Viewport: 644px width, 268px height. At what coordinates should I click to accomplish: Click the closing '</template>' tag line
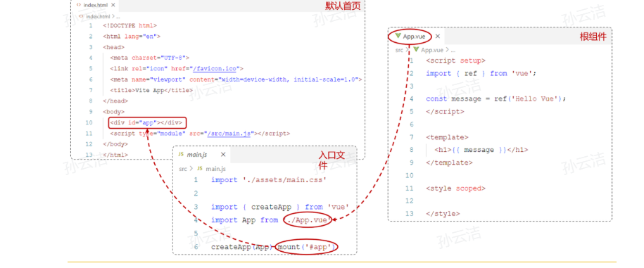pos(449,162)
